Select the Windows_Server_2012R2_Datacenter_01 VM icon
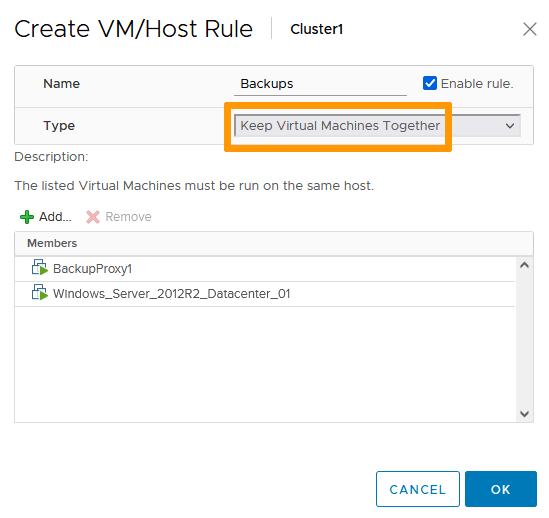Screen dimensions: 549x518 pyautogui.click(x=40, y=292)
